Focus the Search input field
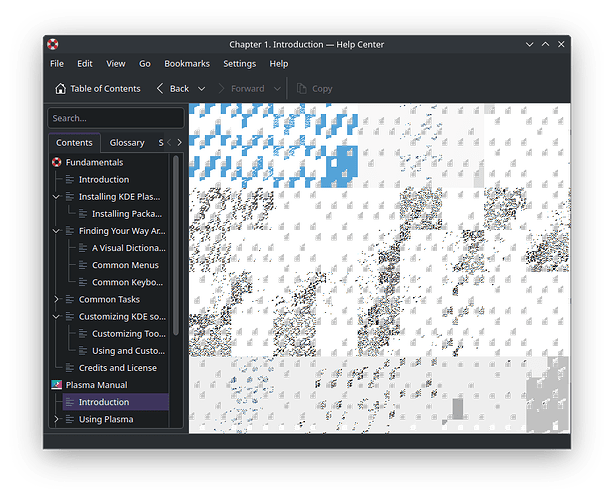 (116, 118)
